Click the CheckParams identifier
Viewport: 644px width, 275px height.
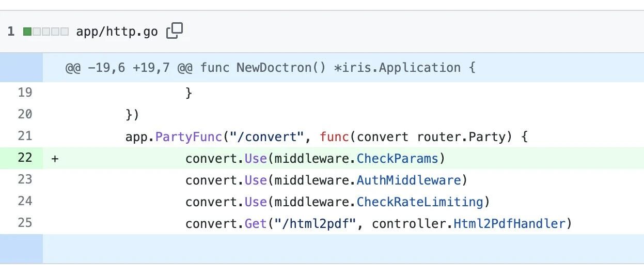point(398,158)
